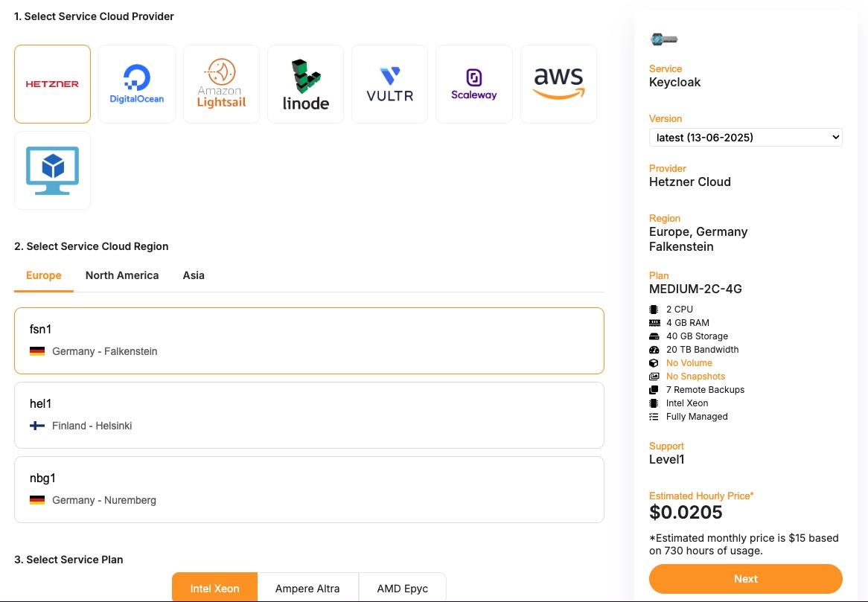Select Scaleway provider logo
This screenshot has width=868, height=602.
[473, 84]
